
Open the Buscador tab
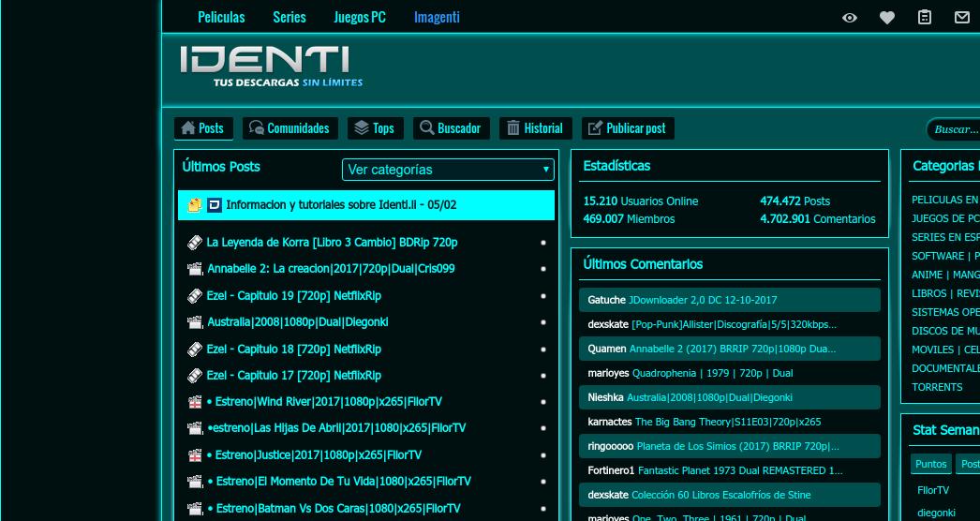point(452,128)
